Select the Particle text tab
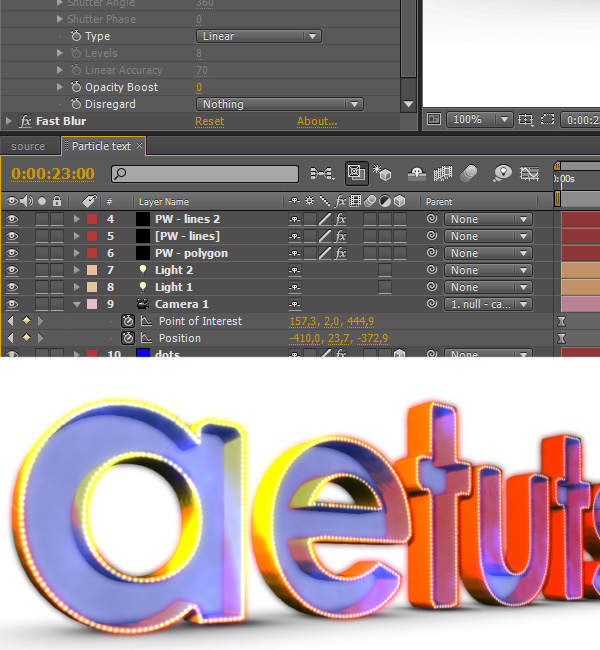This screenshot has width=600, height=650. [101, 146]
